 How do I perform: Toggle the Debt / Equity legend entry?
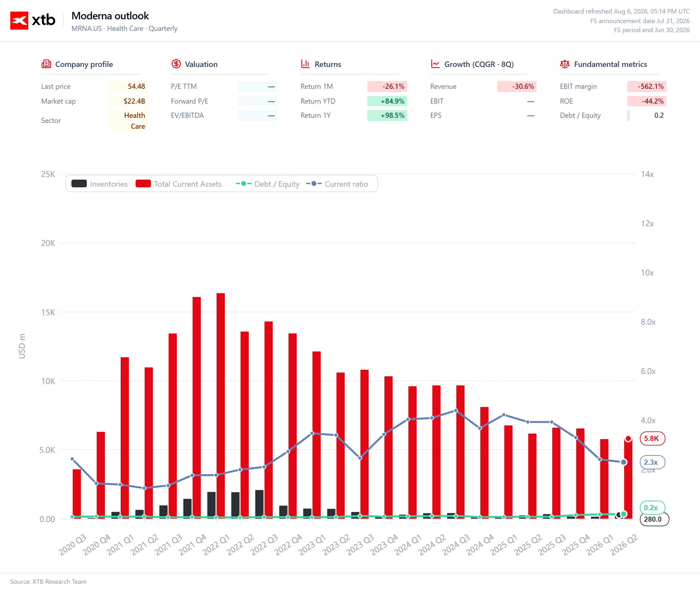tap(268, 184)
